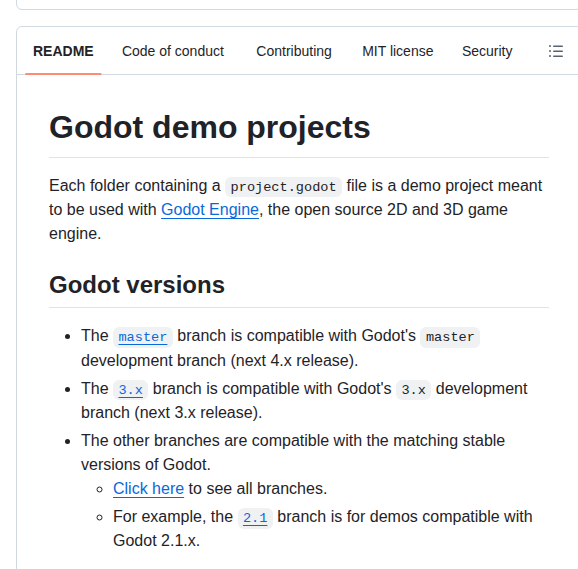This screenshot has width=578, height=569.
Task: Click the non-link 3.x code text
Action: [413, 390]
